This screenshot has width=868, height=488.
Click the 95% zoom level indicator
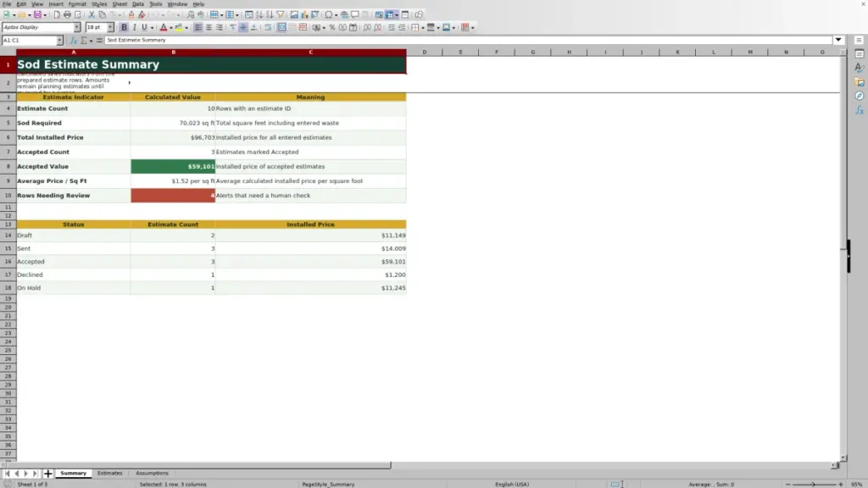pos(857,484)
